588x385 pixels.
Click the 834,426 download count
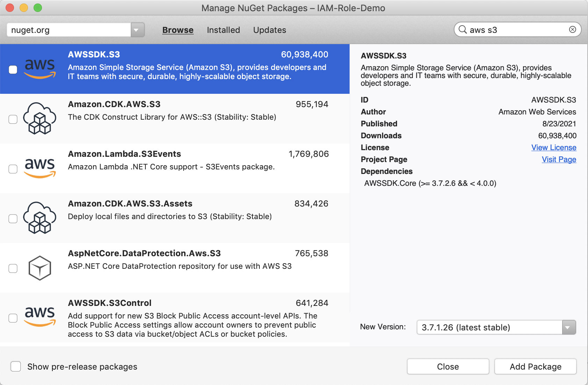[311, 204]
